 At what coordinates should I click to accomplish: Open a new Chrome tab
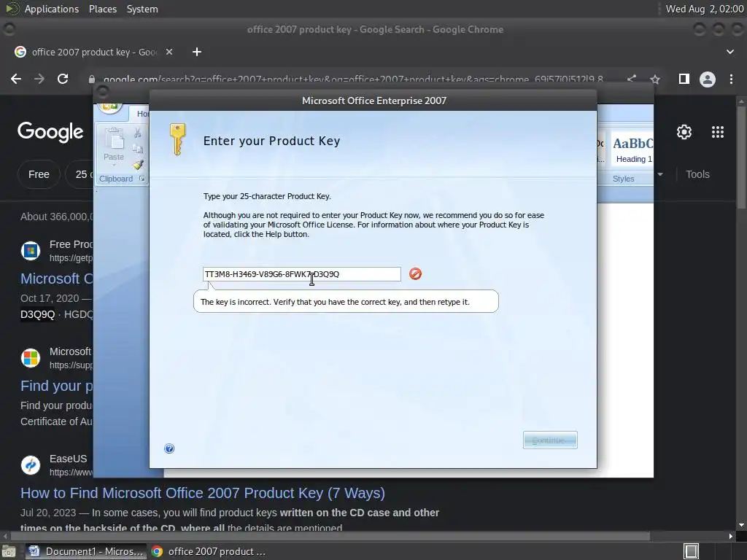tap(197, 52)
